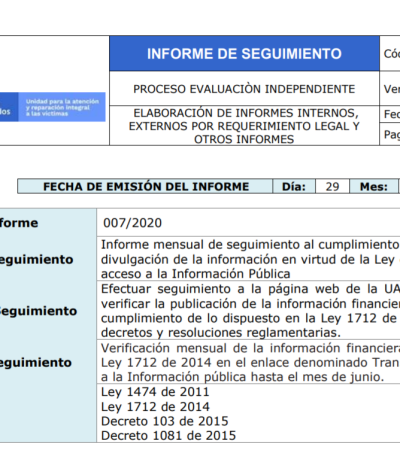Click the ELABORACIÓN DE INFORMES INTERNOS title cell
Image resolution: width=400 pixels, height=450 pixels.
tap(244, 126)
